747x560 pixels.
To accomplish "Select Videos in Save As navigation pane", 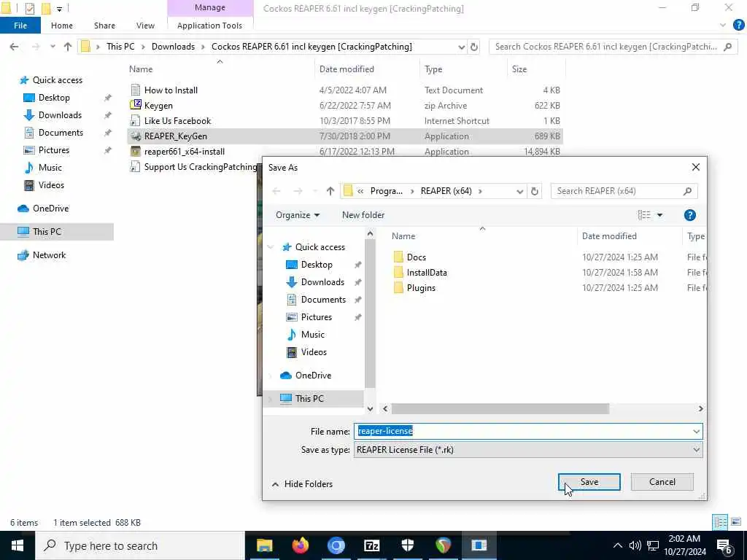I will click(x=314, y=352).
